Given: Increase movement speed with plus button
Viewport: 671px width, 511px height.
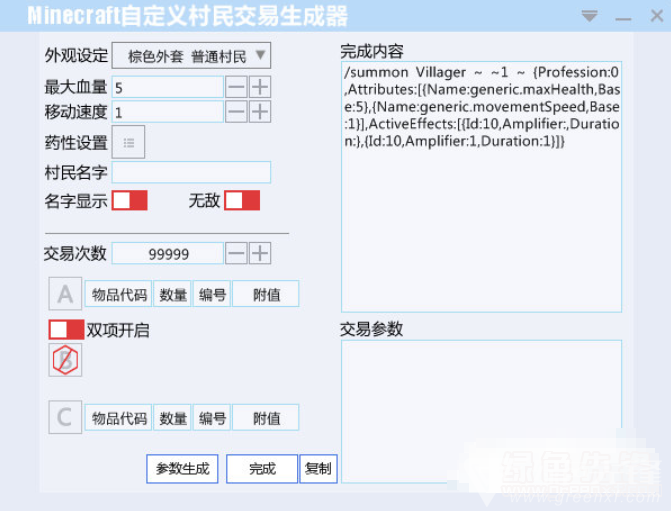Looking at the screenshot, I should click(260, 112).
